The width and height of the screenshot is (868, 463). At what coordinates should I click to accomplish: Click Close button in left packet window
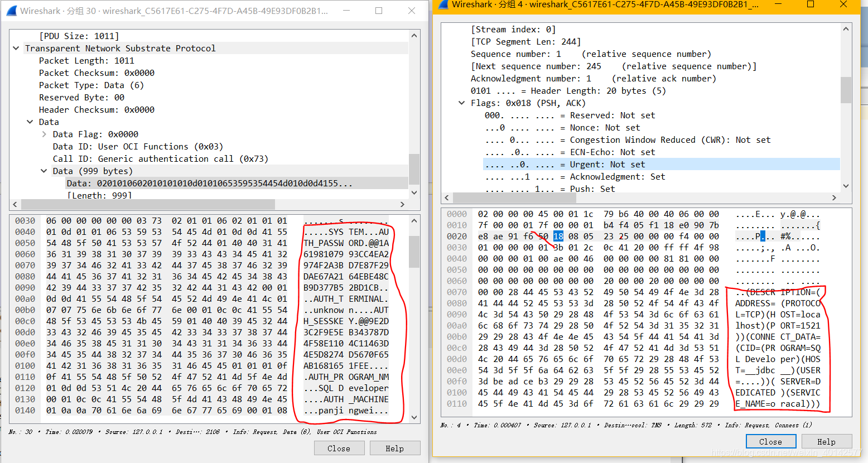[339, 448]
